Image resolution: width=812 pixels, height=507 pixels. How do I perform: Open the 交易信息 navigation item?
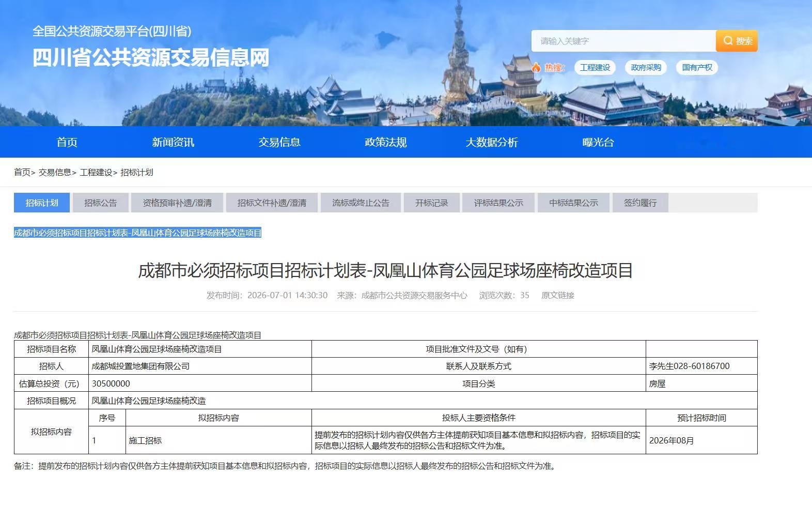pos(279,142)
